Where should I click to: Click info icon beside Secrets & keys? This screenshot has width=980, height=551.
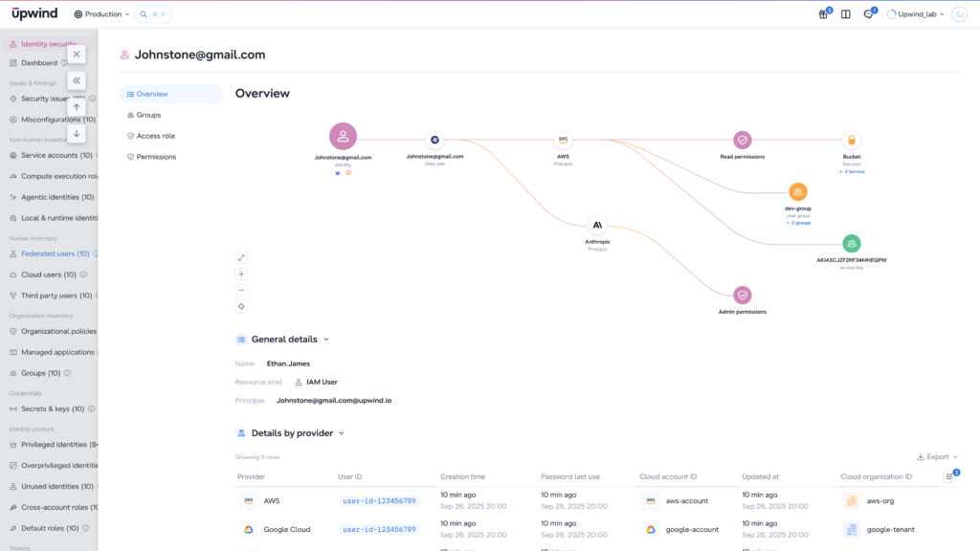pos(91,408)
